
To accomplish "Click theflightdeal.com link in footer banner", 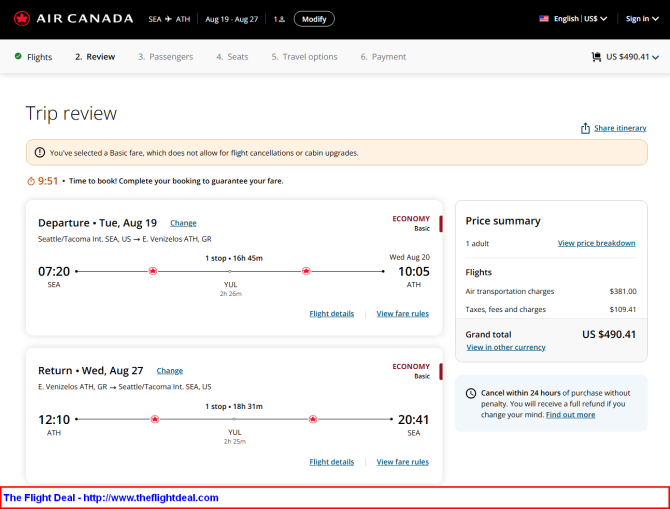I will [x=151, y=498].
